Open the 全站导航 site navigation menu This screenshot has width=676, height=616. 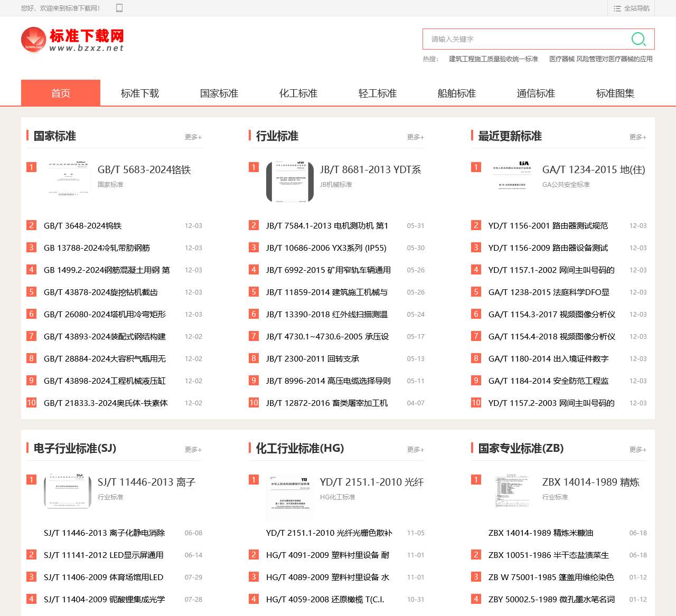click(x=632, y=8)
